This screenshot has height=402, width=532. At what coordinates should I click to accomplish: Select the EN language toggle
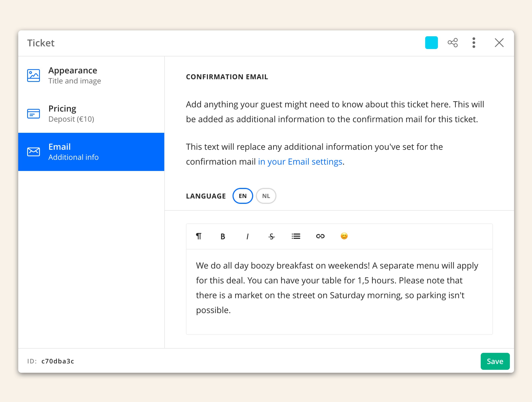click(x=242, y=196)
